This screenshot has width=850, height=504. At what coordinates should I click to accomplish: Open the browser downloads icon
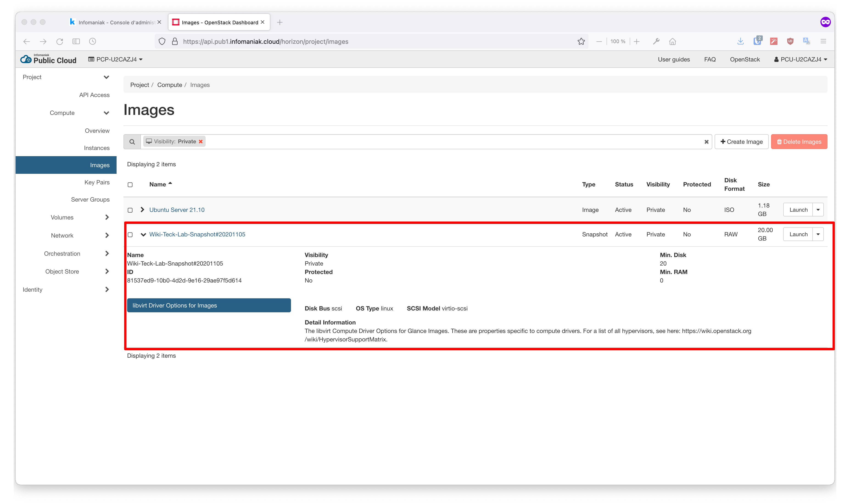tap(740, 42)
